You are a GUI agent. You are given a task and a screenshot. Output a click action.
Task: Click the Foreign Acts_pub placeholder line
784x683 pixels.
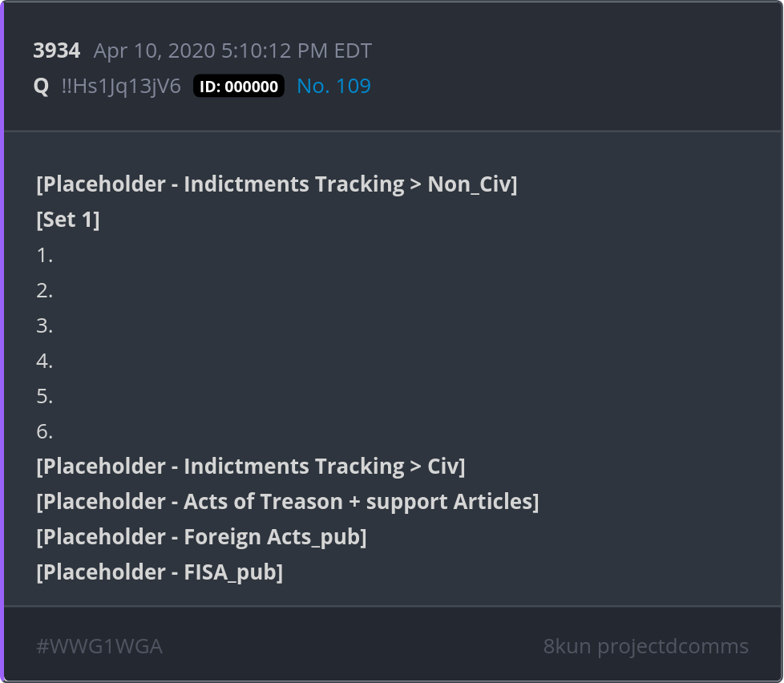(x=201, y=537)
